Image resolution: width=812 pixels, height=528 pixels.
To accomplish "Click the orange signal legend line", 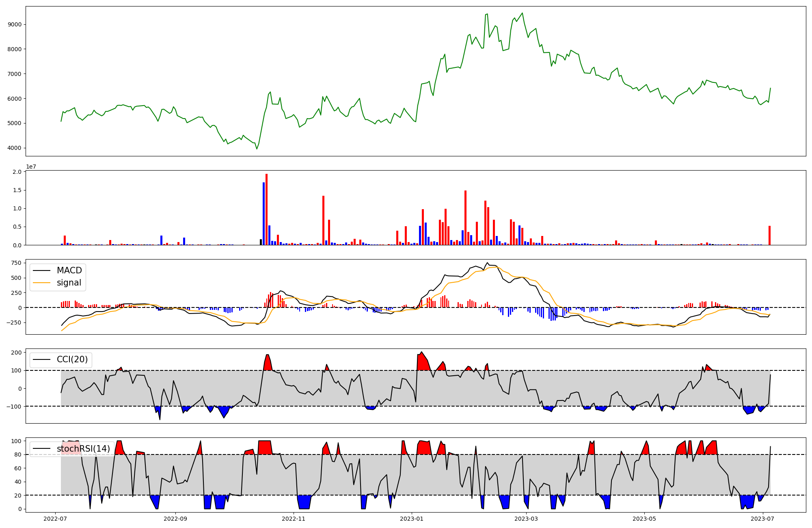I will [x=41, y=283].
